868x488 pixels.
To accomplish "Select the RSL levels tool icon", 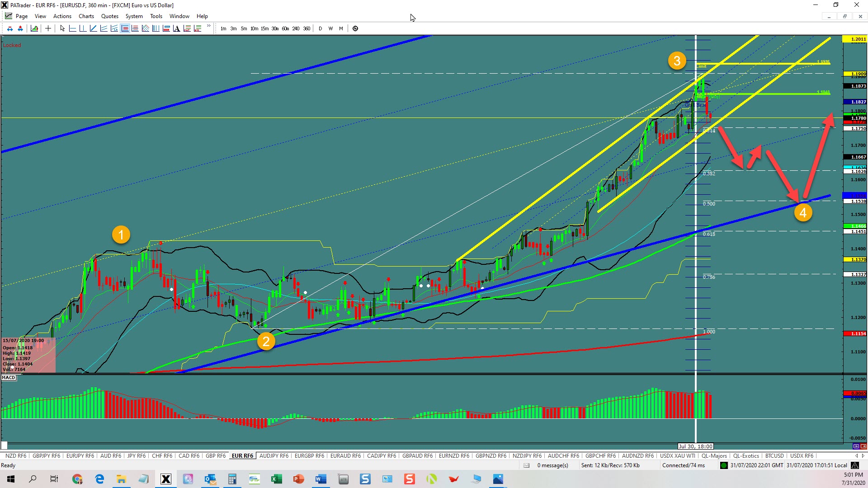I will point(197,28).
